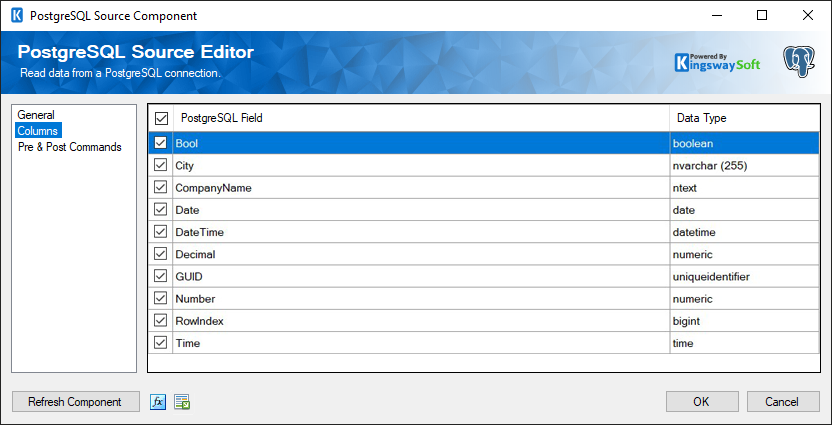Click the KingswaySoft logo
Screen dimensions: 832x425
click(x=717, y=63)
